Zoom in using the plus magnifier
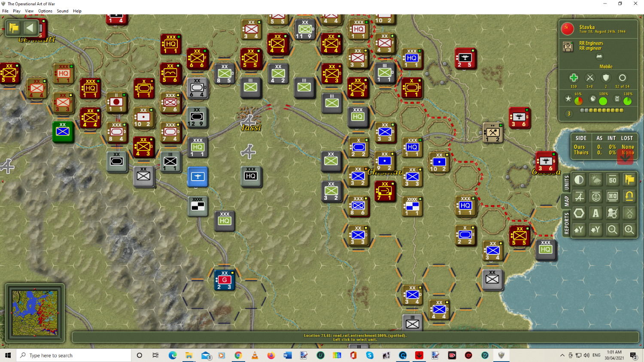 click(x=629, y=230)
